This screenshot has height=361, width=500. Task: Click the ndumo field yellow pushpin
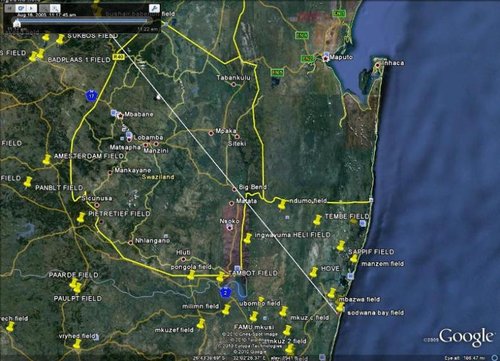(283, 204)
